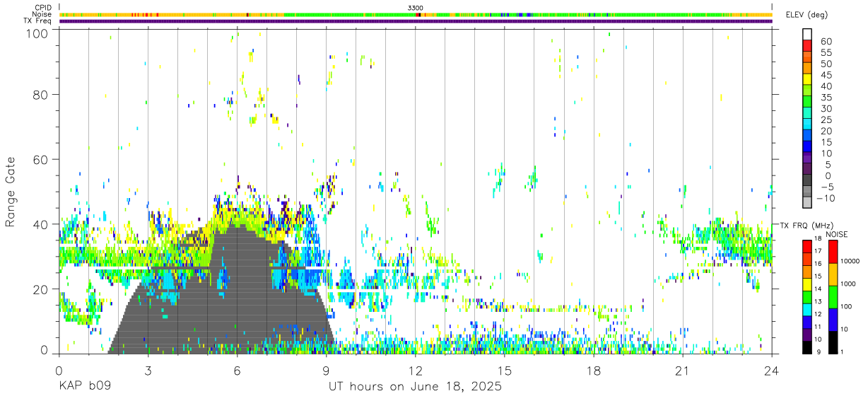The width and height of the screenshot is (868, 401).
Task: Click UT hour tick 15 on x-axis
Action: click(x=505, y=370)
